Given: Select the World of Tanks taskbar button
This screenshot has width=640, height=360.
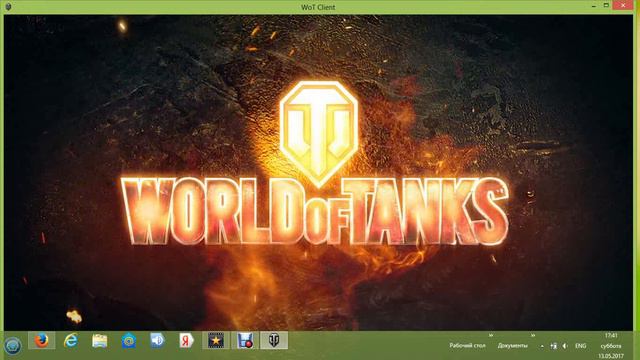Looking at the screenshot, I should coord(274,340).
